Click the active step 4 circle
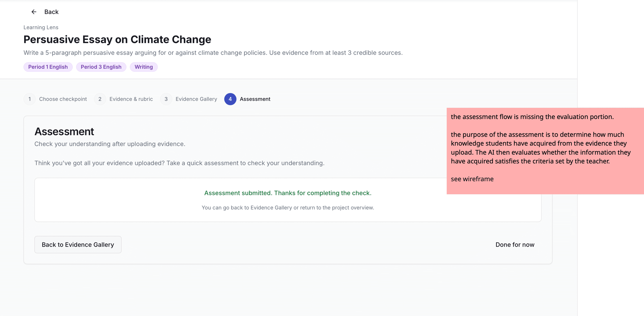Screen dimensions: 644x316 230,99
